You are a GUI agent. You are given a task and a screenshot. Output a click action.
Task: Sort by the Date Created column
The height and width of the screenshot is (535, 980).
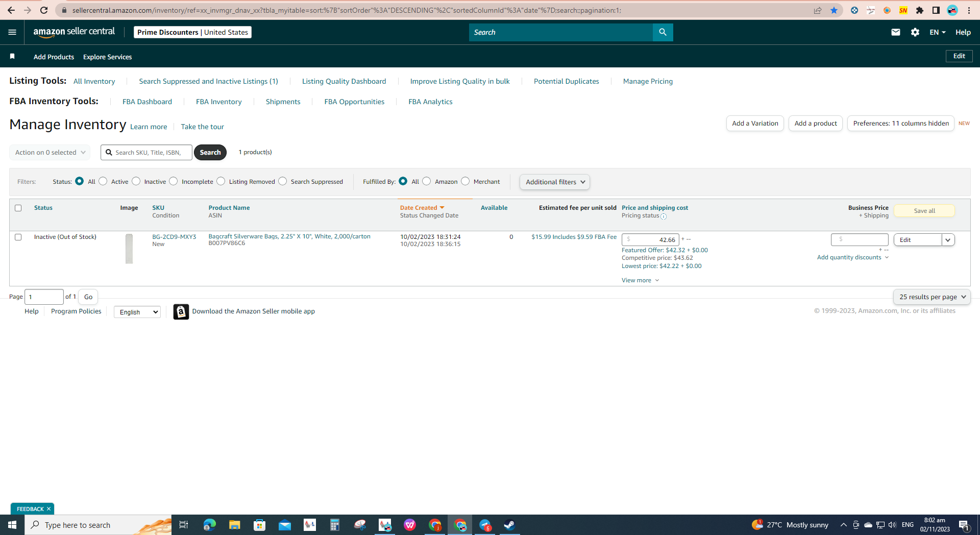pyautogui.click(x=422, y=208)
